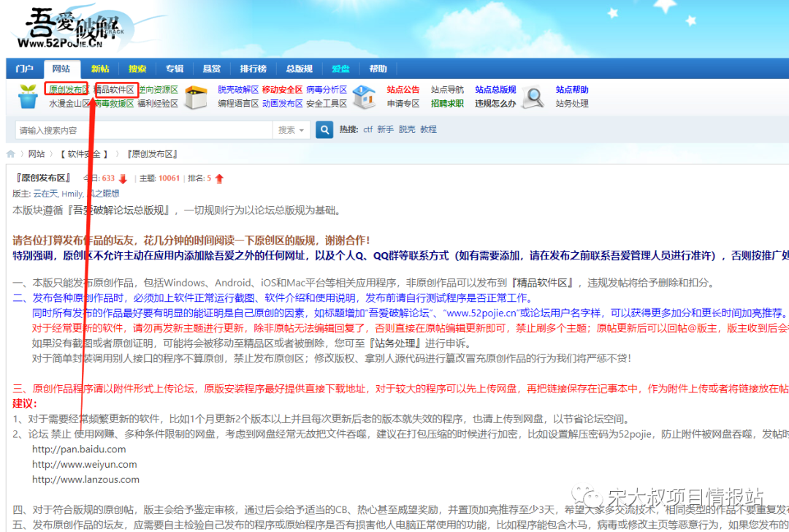Go to 安全工具区 board link
The width and height of the screenshot is (789, 532).
(327, 104)
